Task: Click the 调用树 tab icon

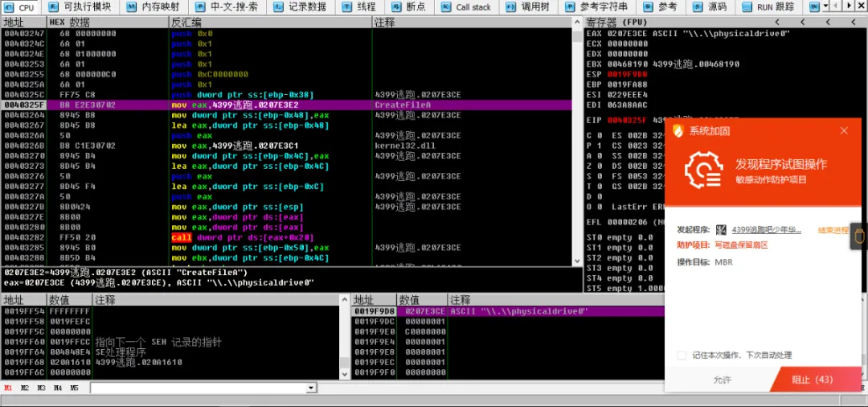Action: click(511, 8)
